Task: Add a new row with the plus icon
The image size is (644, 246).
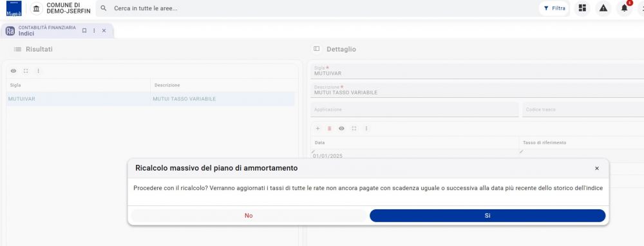Action: pos(317,129)
